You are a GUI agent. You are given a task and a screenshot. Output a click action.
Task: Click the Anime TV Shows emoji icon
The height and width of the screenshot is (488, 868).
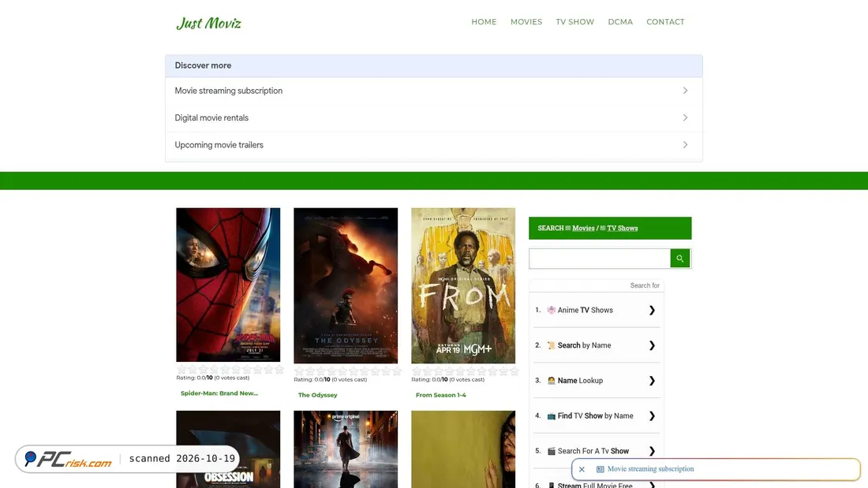551,311
